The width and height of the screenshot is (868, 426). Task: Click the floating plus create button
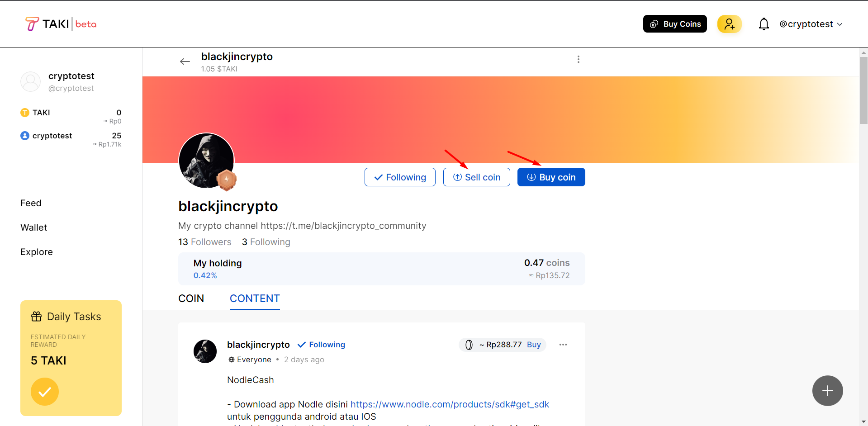point(827,391)
